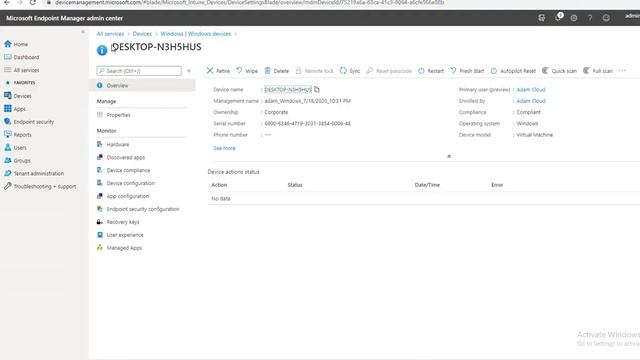Screen dimensions: 640x360
Task: Open primary user Adam Cloud link
Action: (x=531, y=89)
